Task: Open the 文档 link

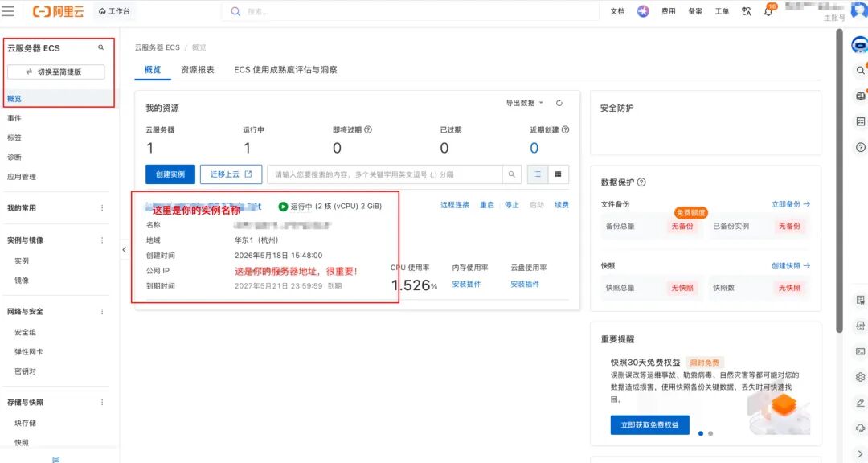Action: [x=617, y=11]
